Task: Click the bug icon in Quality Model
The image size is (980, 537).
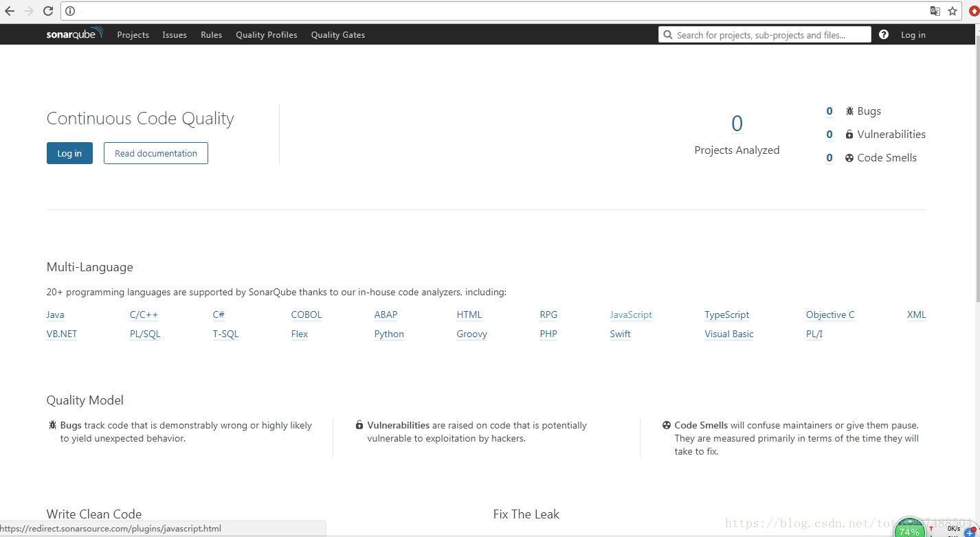Action: click(x=52, y=425)
